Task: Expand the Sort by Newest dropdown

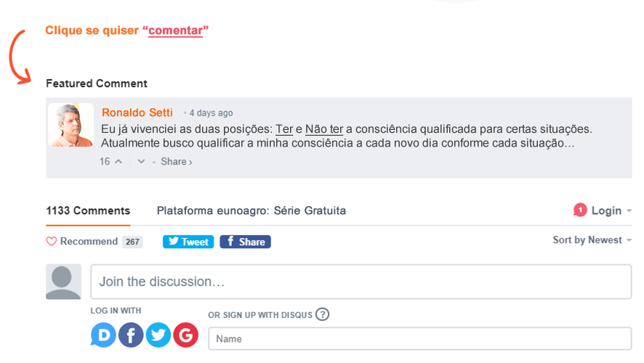Action: click(x=592, y=240)
